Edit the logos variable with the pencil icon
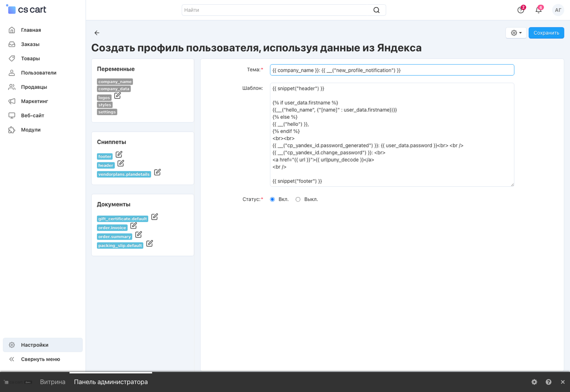This screenshot has width=570, height=392. pos(118,96)
